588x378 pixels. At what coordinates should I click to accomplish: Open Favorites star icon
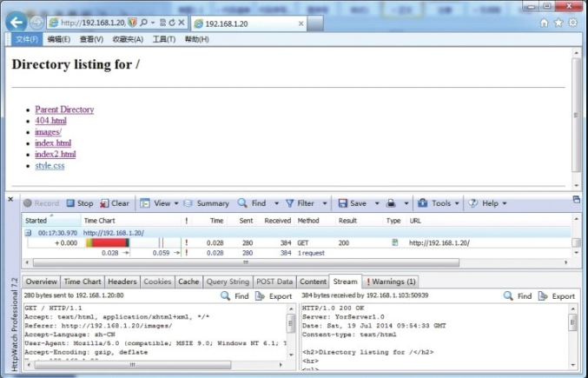558,23
